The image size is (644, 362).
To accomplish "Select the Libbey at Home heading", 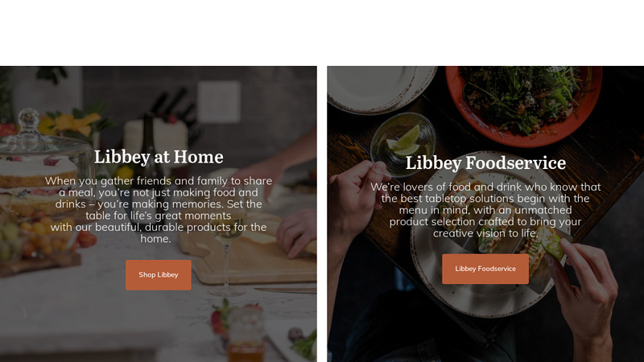I will click(x=159, y=157).
